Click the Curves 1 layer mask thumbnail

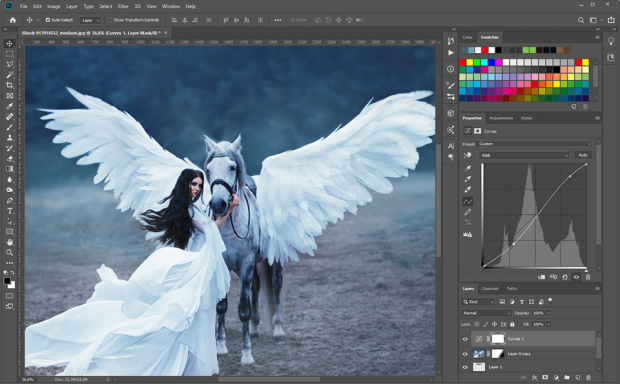[x=498, y=339]
